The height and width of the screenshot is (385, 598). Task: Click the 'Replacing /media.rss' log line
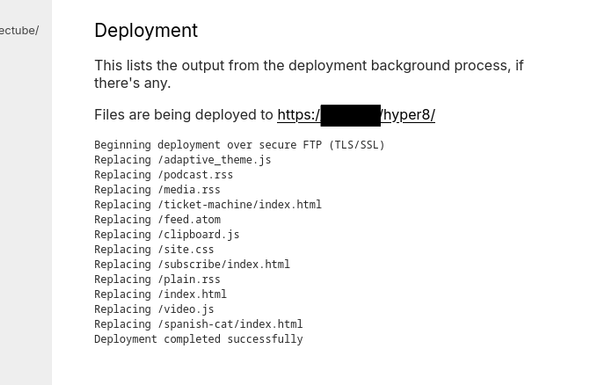(x=157, y=190)
